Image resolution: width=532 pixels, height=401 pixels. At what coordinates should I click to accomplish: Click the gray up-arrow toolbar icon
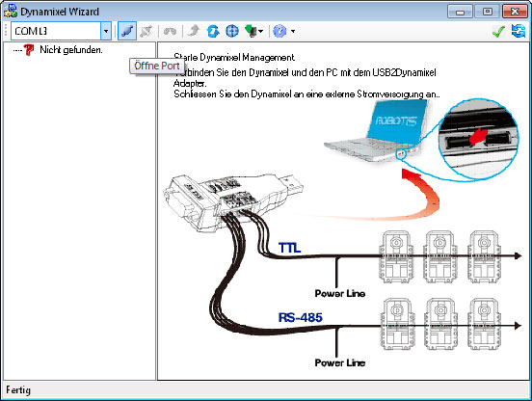click(x=194, y=31)
